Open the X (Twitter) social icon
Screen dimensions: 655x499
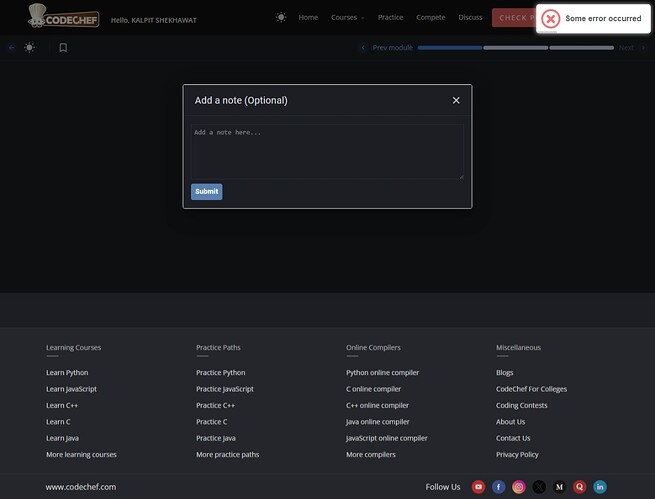(539, 487)
